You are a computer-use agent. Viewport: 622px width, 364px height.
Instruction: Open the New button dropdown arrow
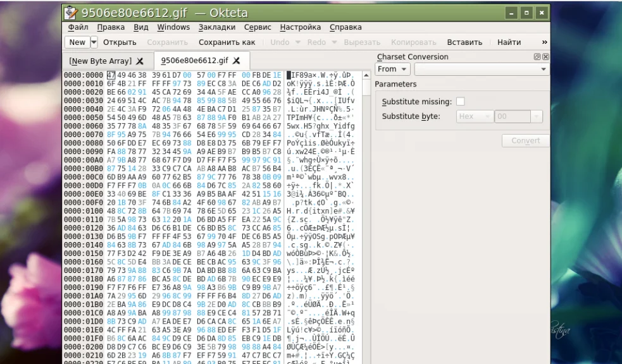pyautogui.click(x=94, y=42)
